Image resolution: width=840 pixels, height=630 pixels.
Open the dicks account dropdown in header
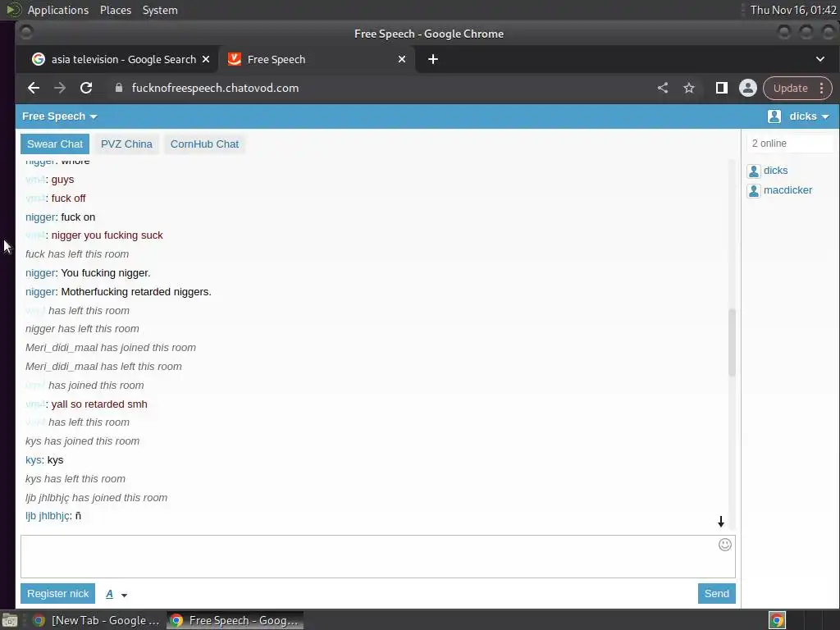coord(809,116)
